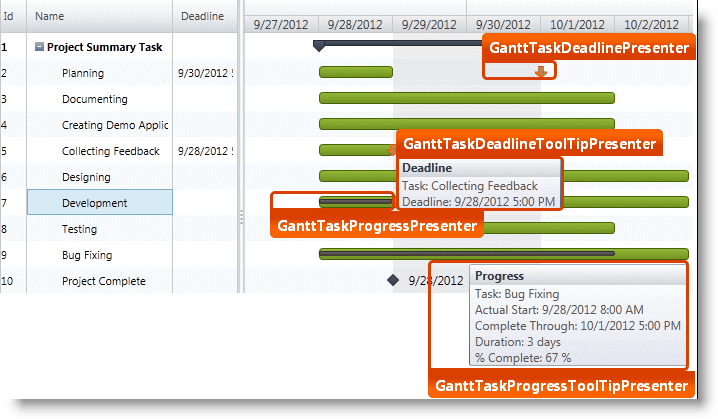Click the Project Summary Task summary bar
This screenshot has width=718, height=419.
tap(400, 43)
